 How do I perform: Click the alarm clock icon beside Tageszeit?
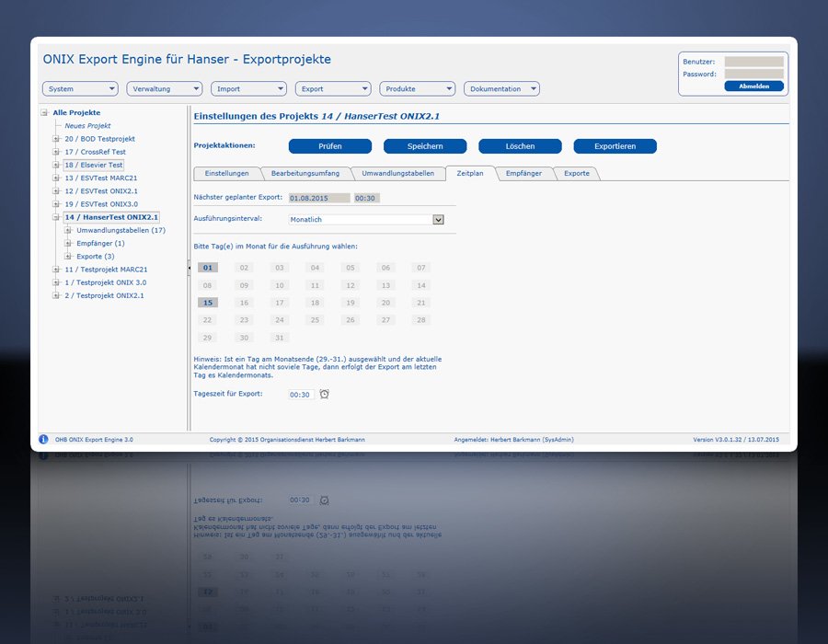[324, 394]
